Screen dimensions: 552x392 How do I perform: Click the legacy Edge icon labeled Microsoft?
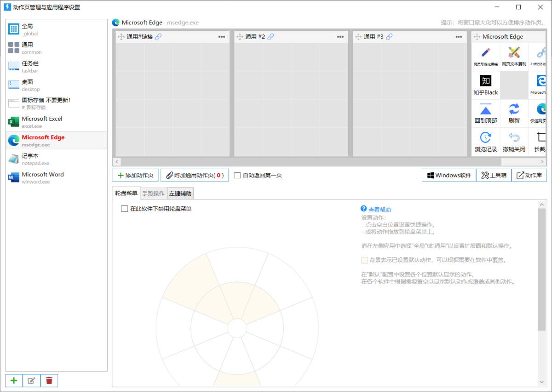point(538,85)
